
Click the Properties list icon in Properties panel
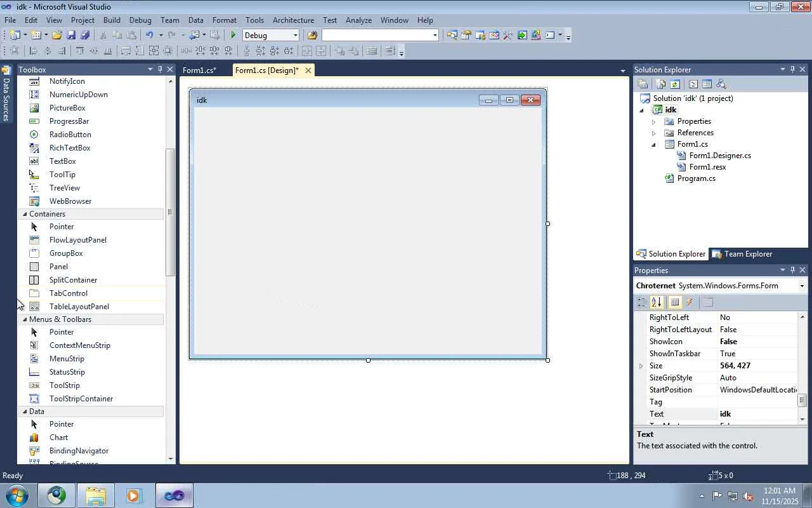[x=675, y=302]
